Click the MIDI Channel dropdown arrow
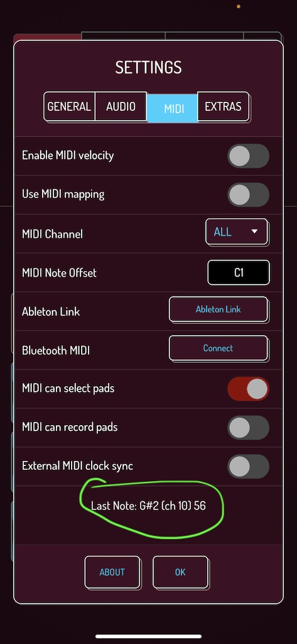 tap(254, 231)
